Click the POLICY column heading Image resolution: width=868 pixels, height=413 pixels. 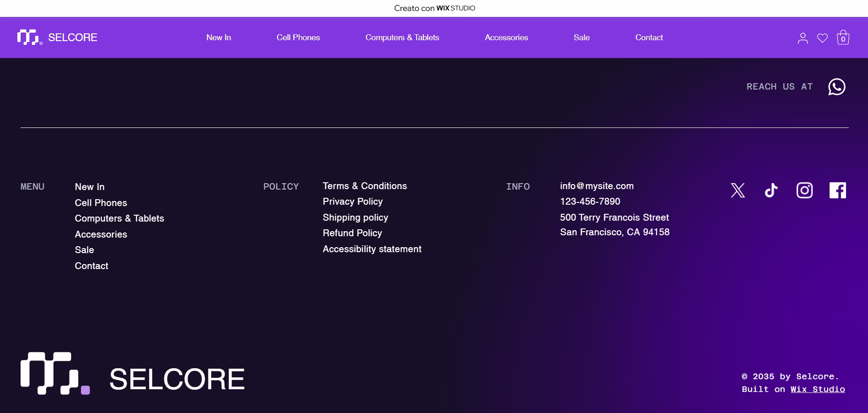[x=281, y=187]
